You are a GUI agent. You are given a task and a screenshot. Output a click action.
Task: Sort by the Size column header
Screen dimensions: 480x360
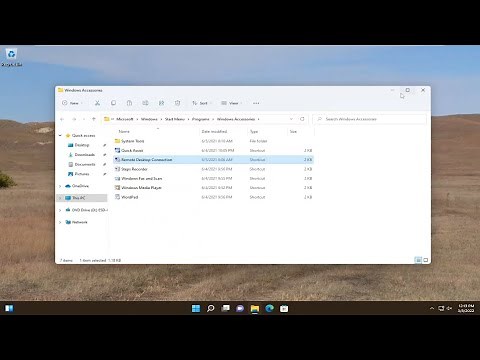293,131
